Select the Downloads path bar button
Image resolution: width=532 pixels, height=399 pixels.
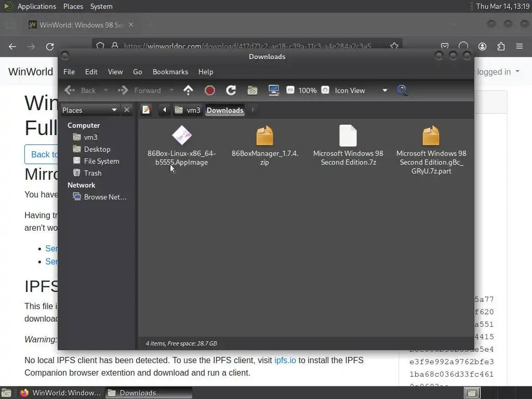point(225,110)
